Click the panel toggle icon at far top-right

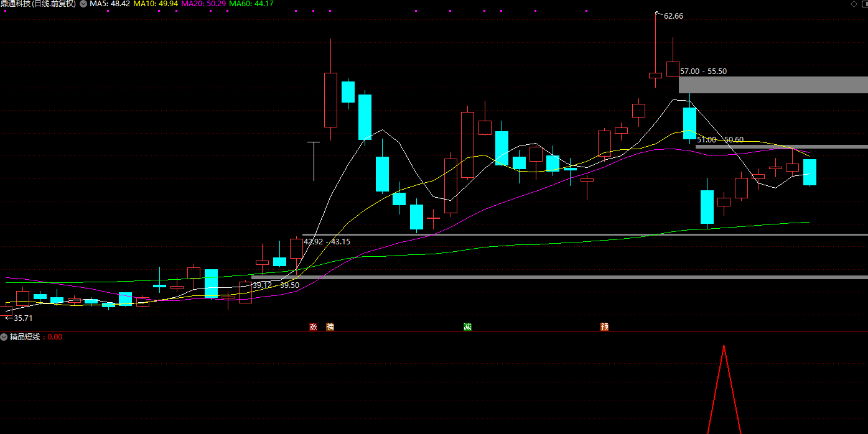[x=864, y=4]
